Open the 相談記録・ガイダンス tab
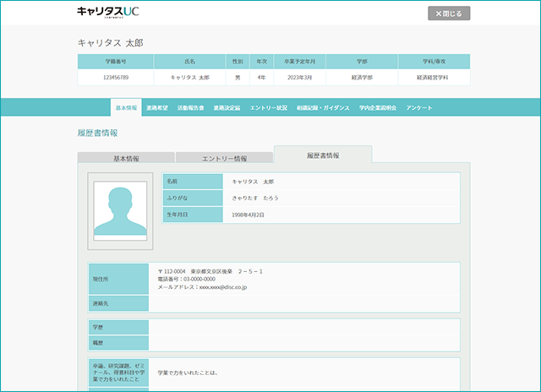The width and height of the screenshot is (541, 392). (323, 108)
